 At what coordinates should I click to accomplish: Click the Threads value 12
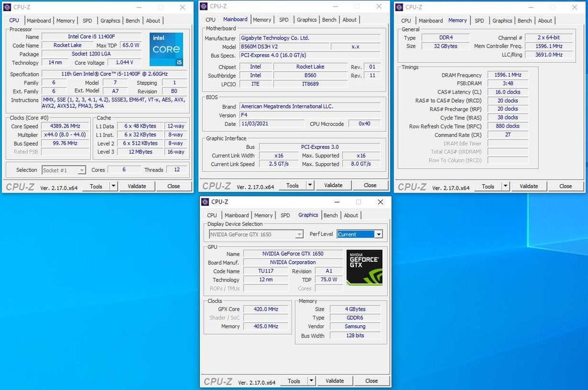(177, 169)
